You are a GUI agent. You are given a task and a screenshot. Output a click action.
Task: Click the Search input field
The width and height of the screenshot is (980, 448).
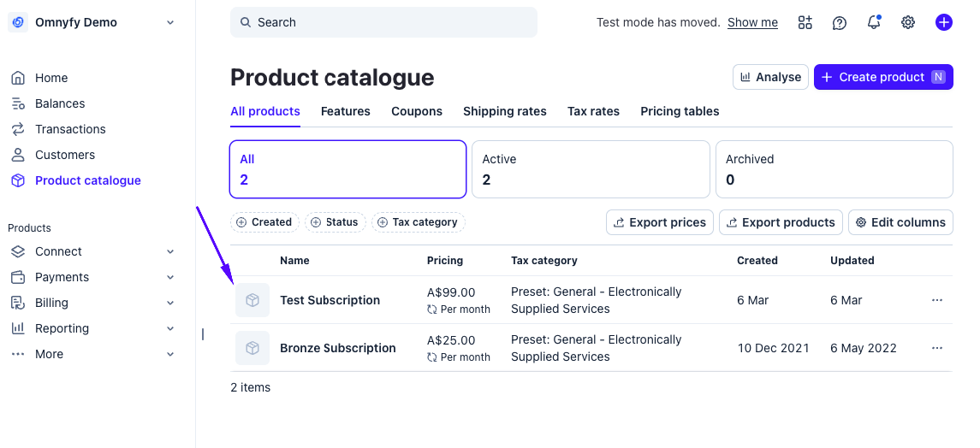coord(383,22)
